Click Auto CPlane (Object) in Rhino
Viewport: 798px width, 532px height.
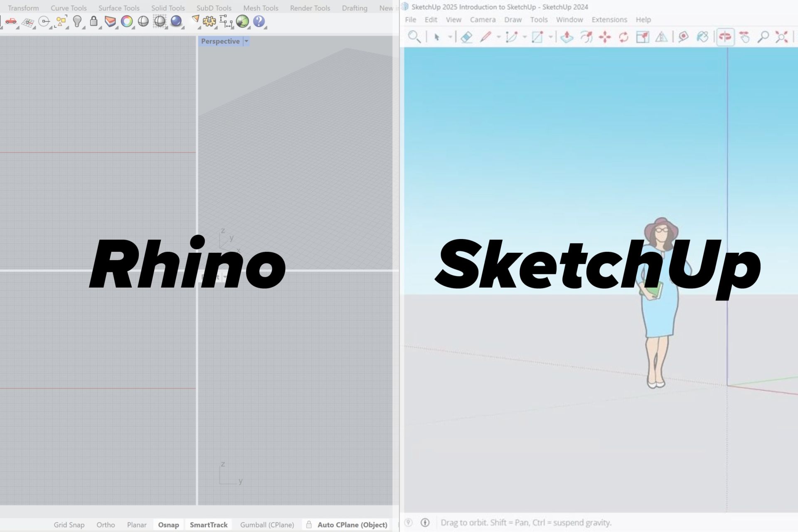(351, 525)
